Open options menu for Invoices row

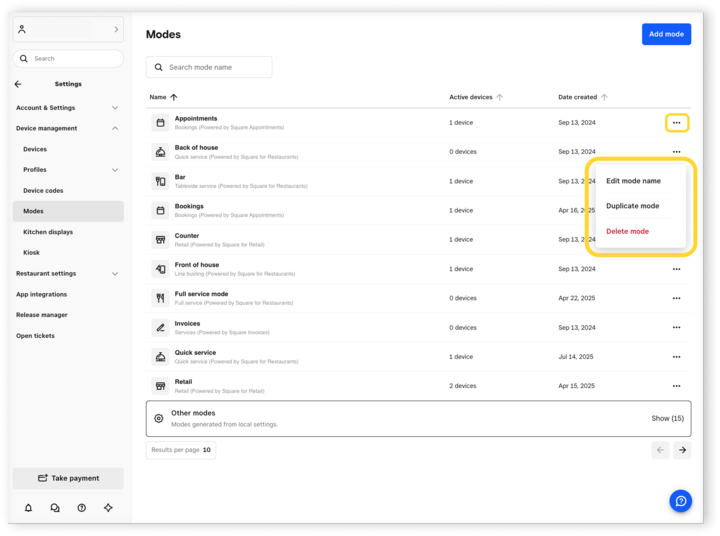[x=676, y=327]
